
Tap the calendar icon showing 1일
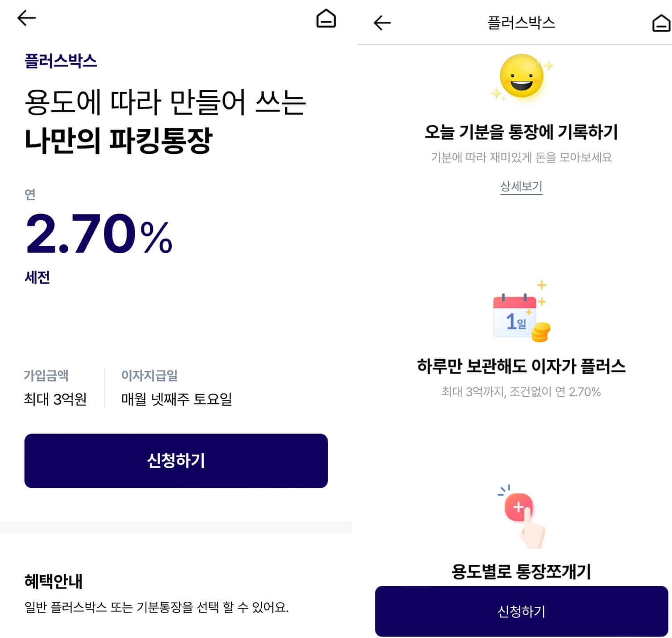[x=513, y=316]
